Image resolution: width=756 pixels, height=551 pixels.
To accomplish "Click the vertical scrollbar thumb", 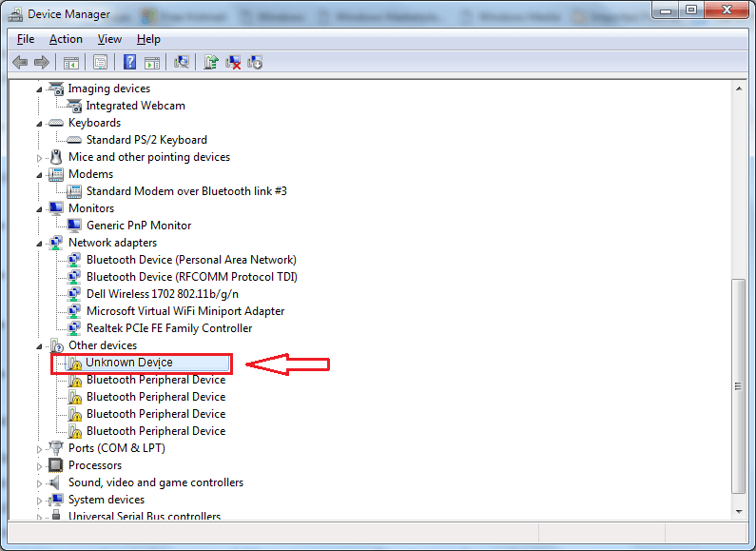I will [x=739, y=386].
